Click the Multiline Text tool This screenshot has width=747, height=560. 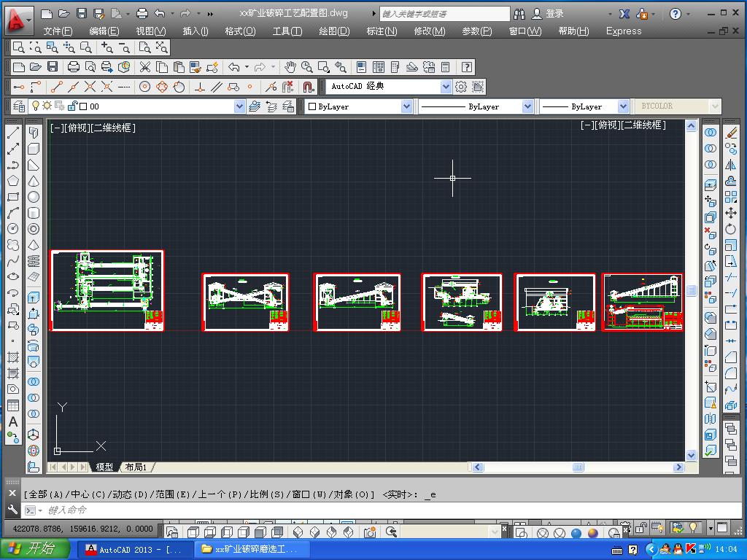pos(13,422)
